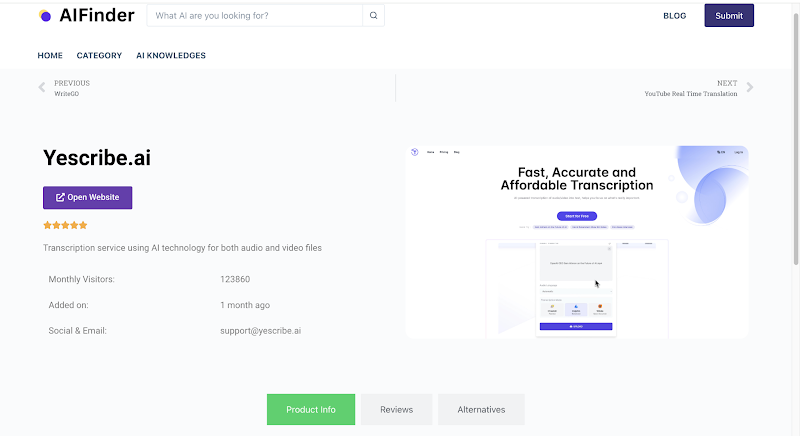This screenshot has height=436, width=800.
Task: Click the 'Social & Email:' label
Action: pyautogui.click(x=78, y=330)
